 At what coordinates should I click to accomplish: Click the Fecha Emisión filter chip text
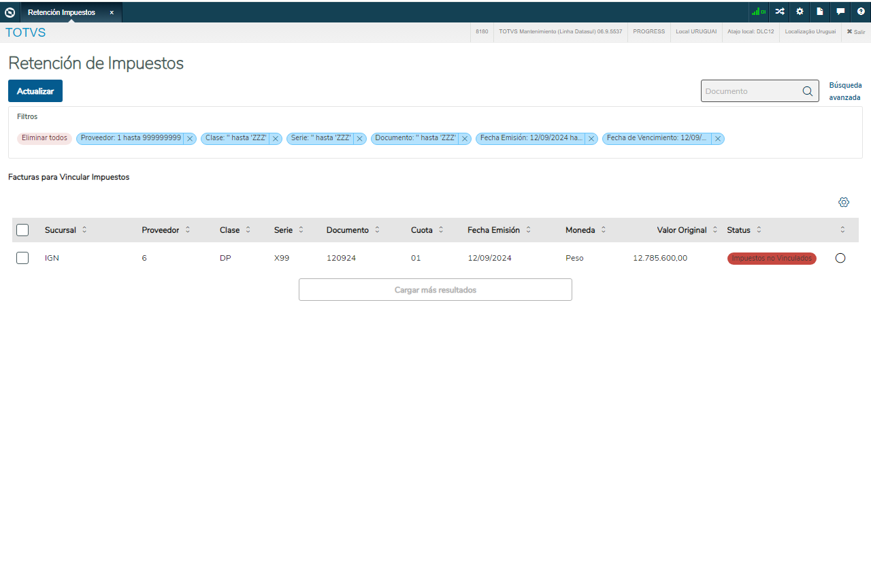pos(531,138)
